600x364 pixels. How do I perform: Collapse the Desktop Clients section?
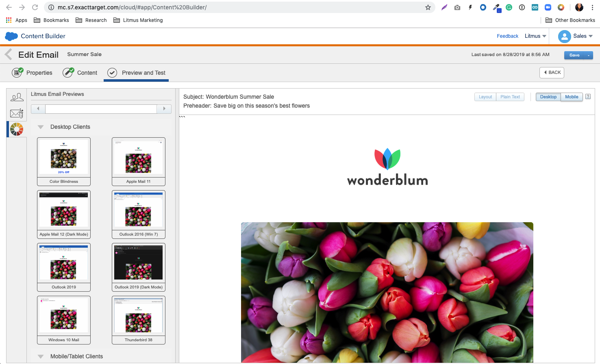click(41, 127)
